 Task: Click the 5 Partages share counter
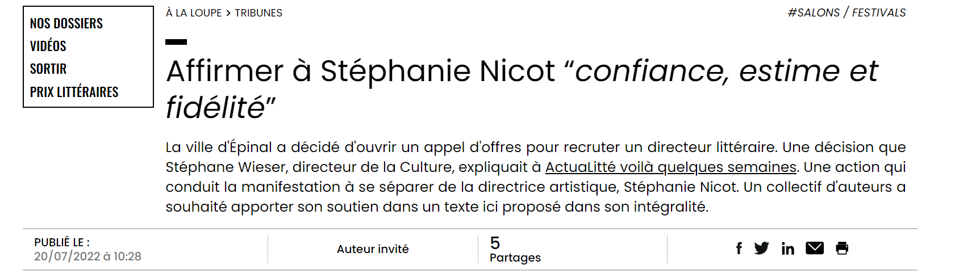(x=515, y=250)
